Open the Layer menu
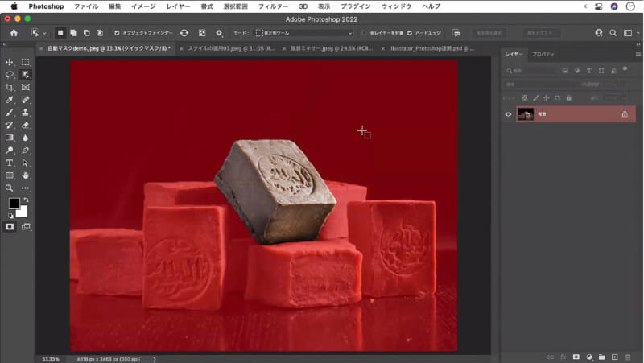Viewport: 644px width, 363px height. tap(178, 6)
